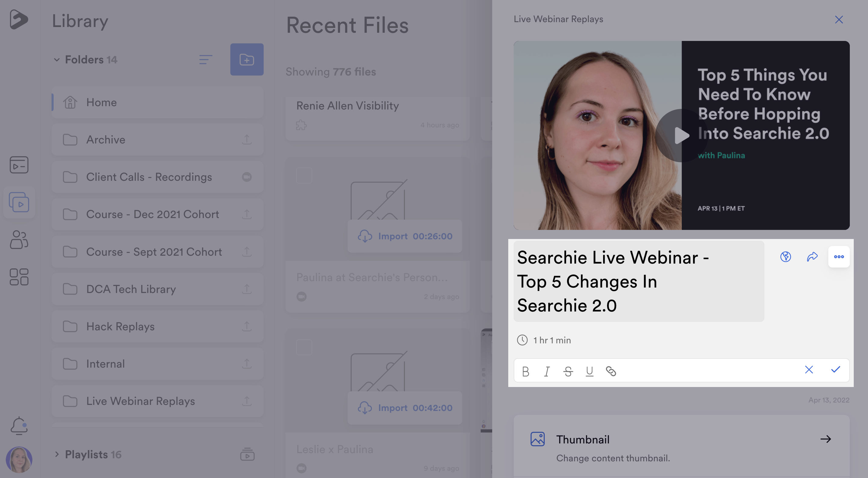Image resolution: width=868 pixels, height=478 pixels.
Task: Open the library media sidebar icon
Action: point(19,202)
